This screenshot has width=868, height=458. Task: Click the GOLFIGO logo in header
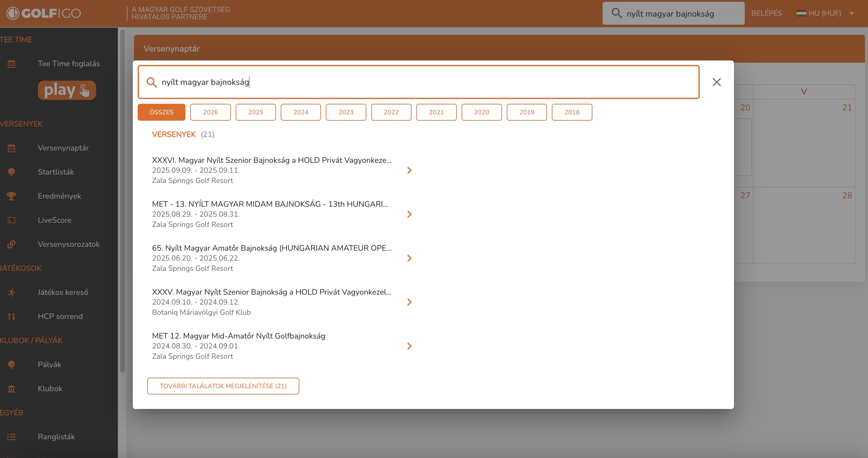click(44, 13)
